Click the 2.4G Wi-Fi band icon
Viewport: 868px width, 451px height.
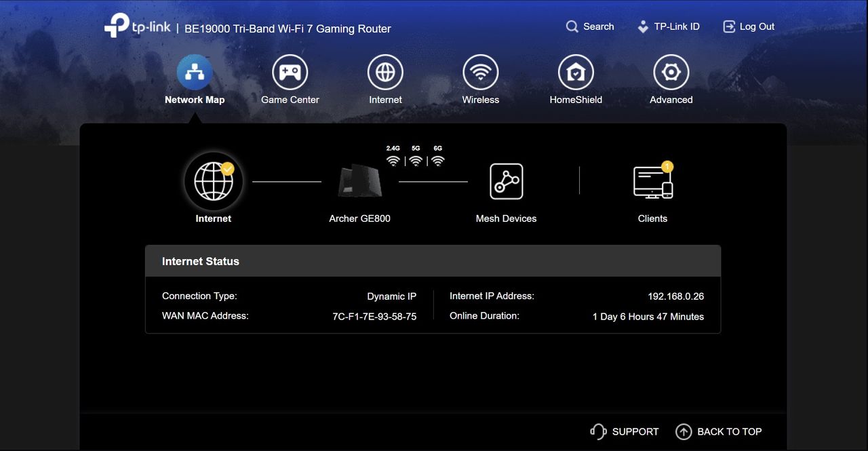tap(393, 161)
